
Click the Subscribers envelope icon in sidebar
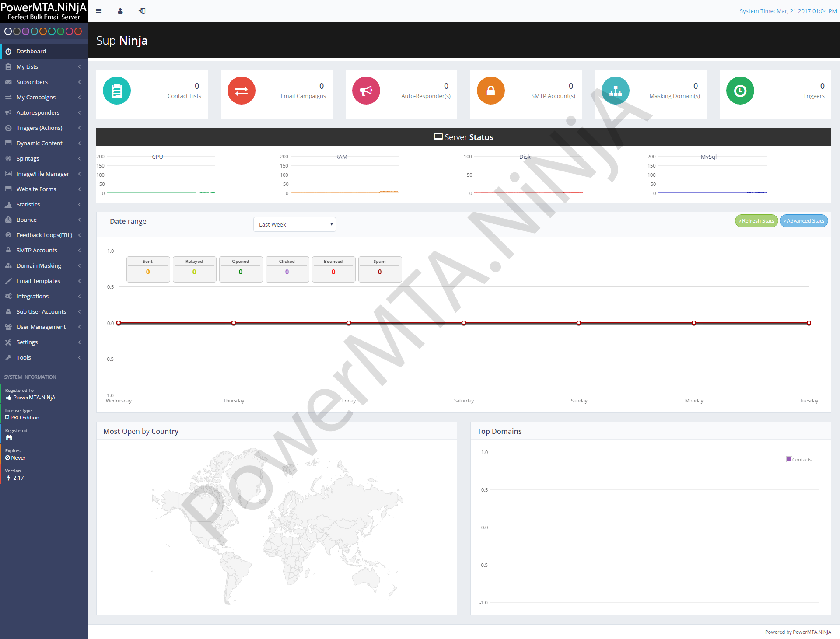[8, 82]
